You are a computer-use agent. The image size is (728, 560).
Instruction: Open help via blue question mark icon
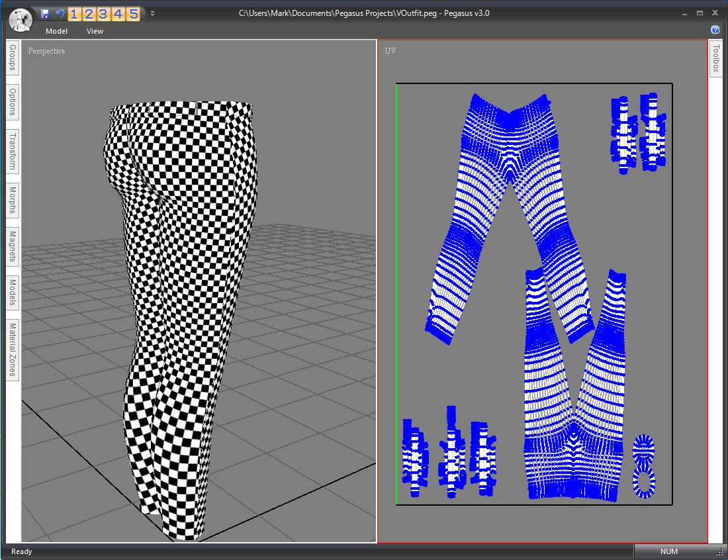715,30
